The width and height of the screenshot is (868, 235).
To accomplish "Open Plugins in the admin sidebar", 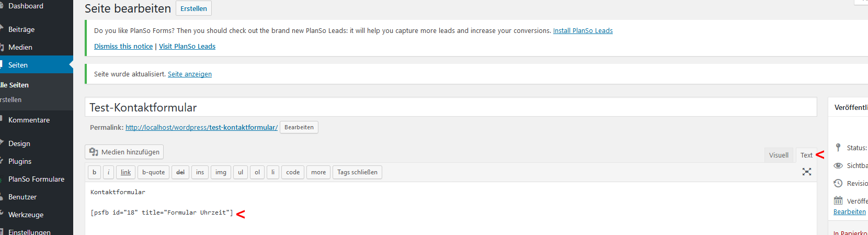I will click(x=20, y=161).
